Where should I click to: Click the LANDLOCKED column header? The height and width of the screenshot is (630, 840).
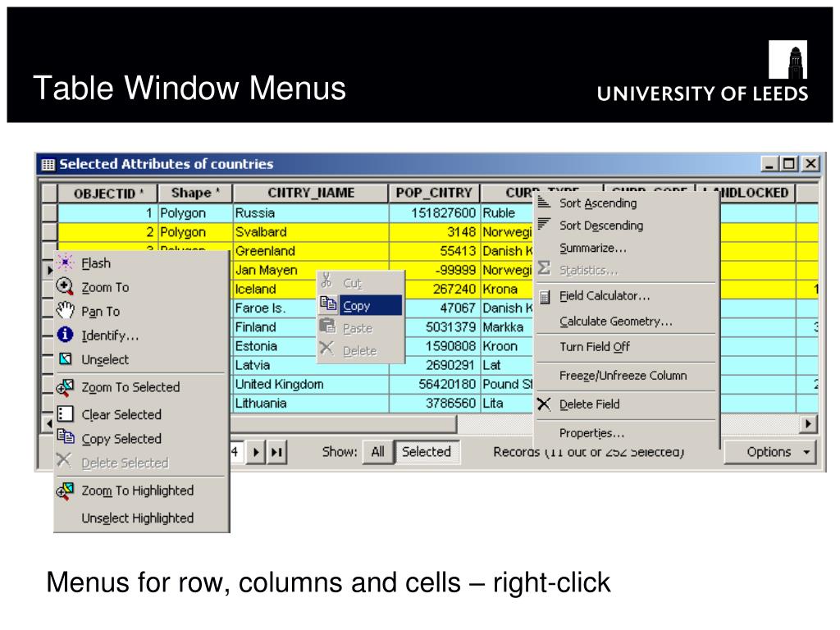tap(756, 193)
